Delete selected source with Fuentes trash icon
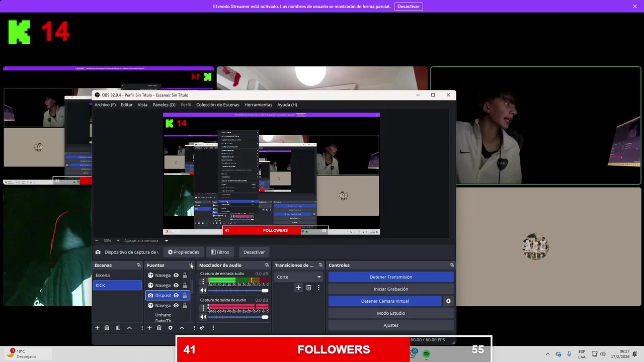This screenshot has width=644, height=362. [x=159, y=328]
